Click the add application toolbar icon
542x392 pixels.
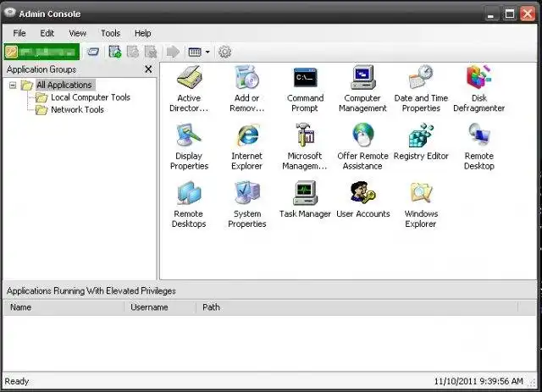click(x=115, y=52)
